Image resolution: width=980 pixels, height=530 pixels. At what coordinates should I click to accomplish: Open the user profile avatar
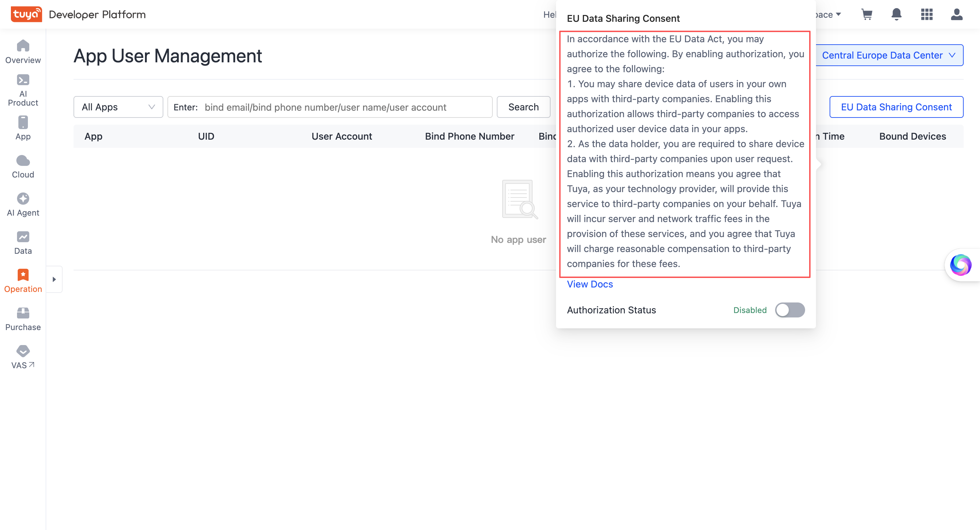coord(957,14)
